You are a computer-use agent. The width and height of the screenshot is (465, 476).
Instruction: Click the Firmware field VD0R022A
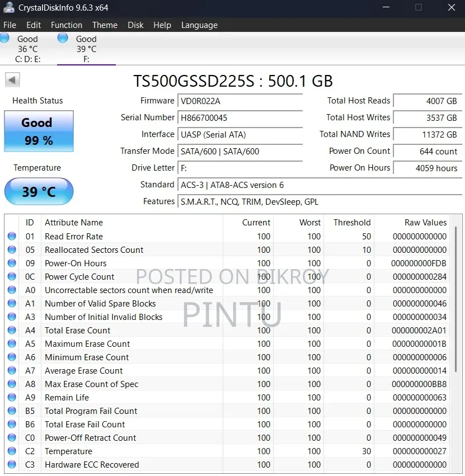point(240,101)
